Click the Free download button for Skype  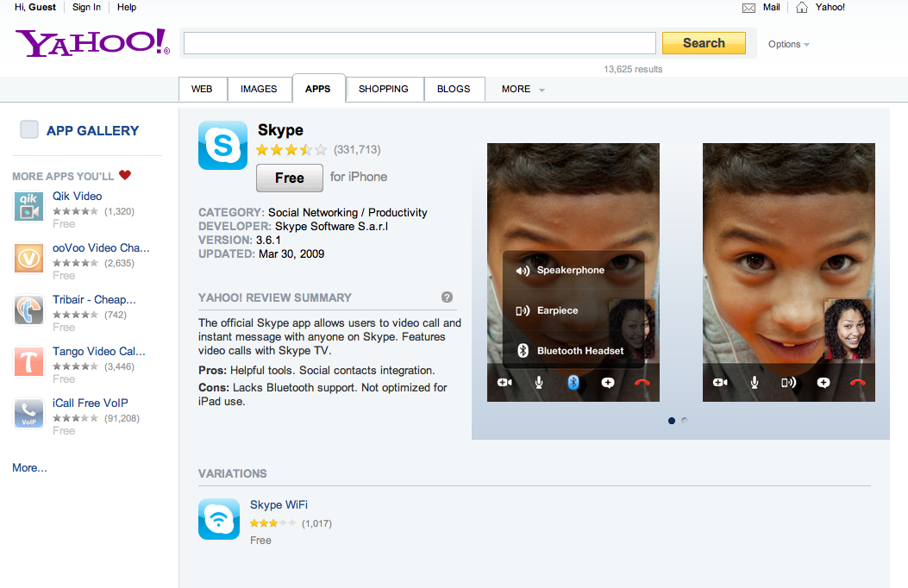[290, 178]
